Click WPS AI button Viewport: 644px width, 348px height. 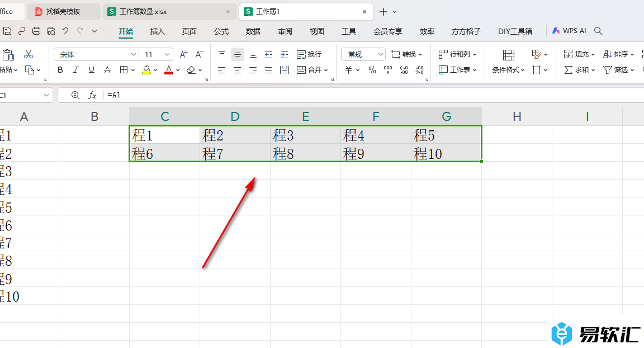tap(569, 31)
